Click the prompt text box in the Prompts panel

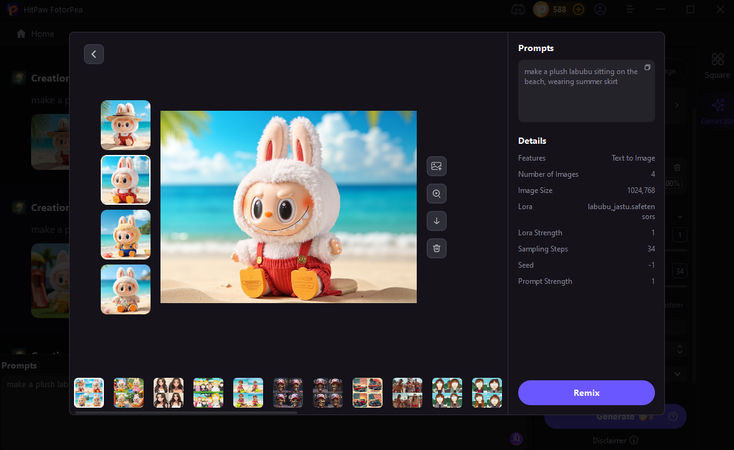coord(586,91)
